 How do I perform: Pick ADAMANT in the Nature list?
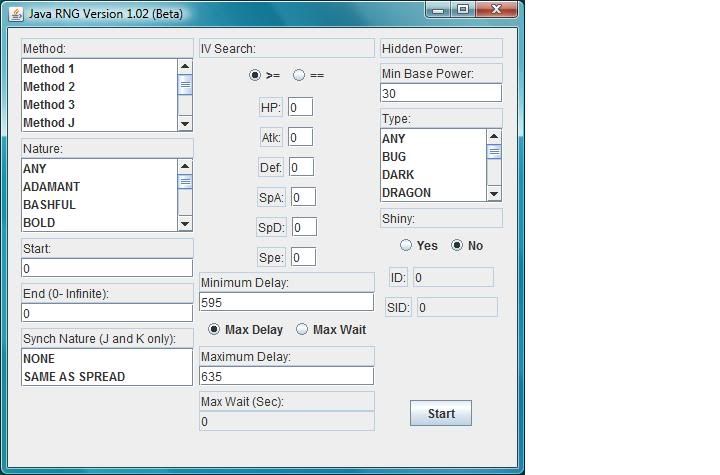coord(52,187)
